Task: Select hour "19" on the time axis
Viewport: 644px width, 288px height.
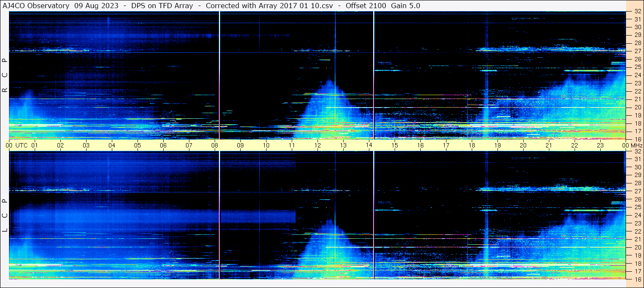Action: coord(497,145)
